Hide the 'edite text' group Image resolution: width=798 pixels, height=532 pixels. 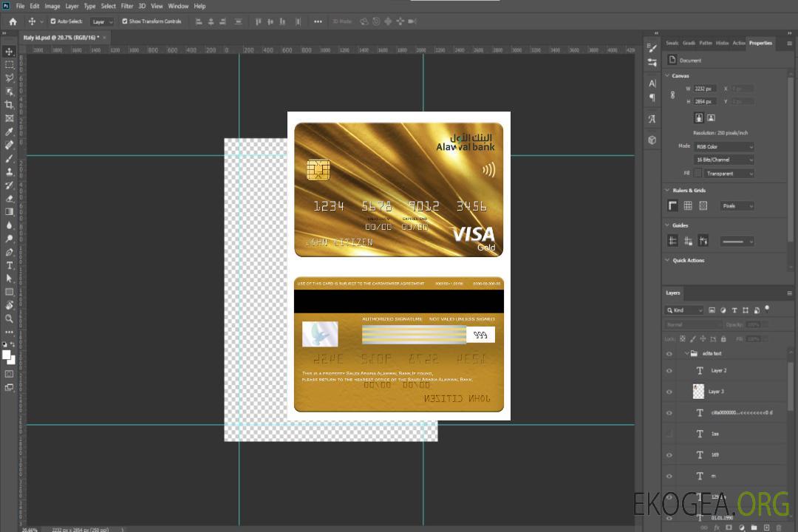click(669, 354)
